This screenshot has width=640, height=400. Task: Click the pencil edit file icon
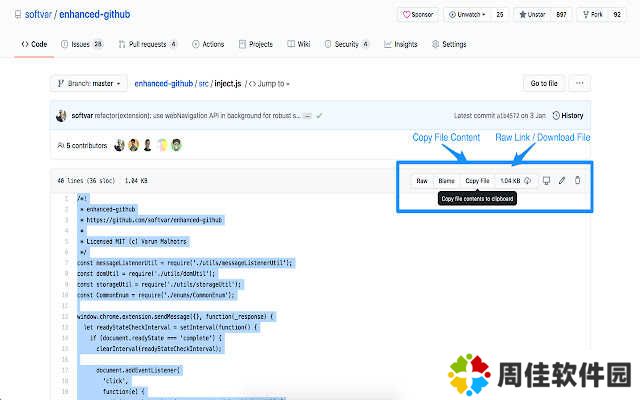pos(562,180)
